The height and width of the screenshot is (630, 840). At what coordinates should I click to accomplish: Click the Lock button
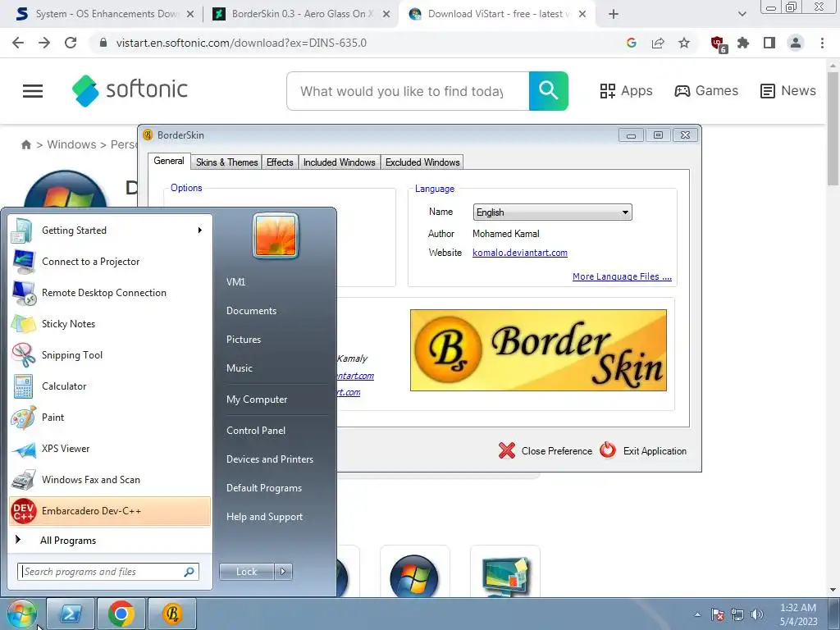coord(246,572)
